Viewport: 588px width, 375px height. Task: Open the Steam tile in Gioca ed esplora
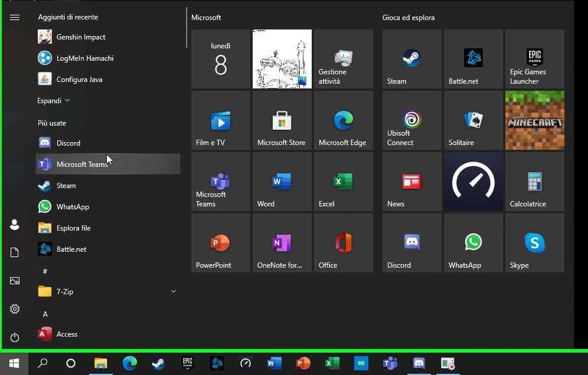coord(411,59)
